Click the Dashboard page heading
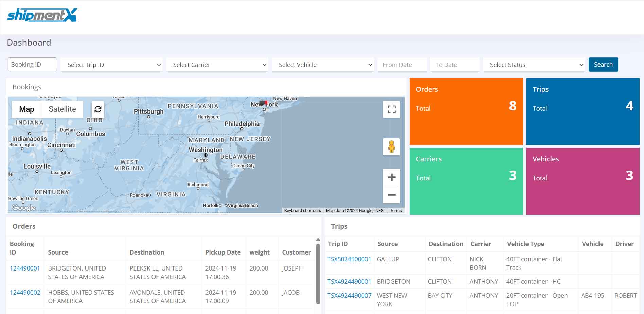Viewport: 644px width, 314px height. (x=29, y=42)
